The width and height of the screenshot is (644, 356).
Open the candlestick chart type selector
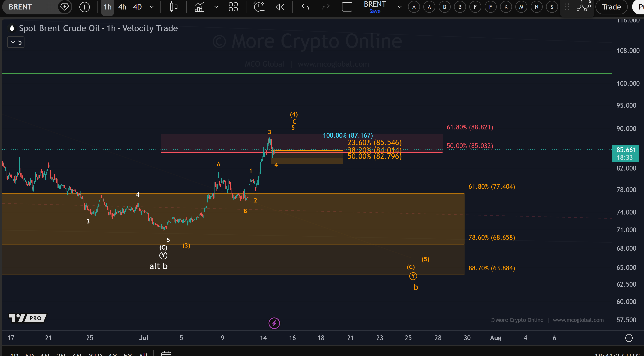coord(174,7)
